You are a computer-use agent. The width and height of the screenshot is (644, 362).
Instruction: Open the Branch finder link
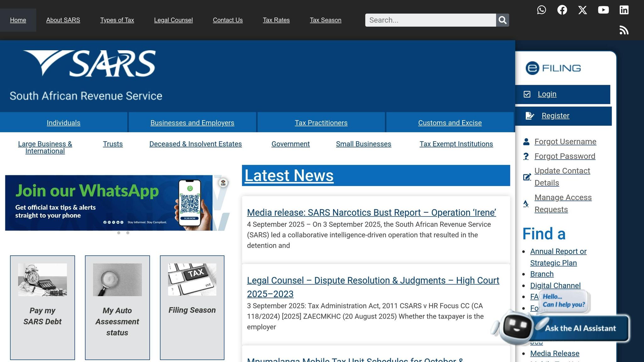point(542,274)
